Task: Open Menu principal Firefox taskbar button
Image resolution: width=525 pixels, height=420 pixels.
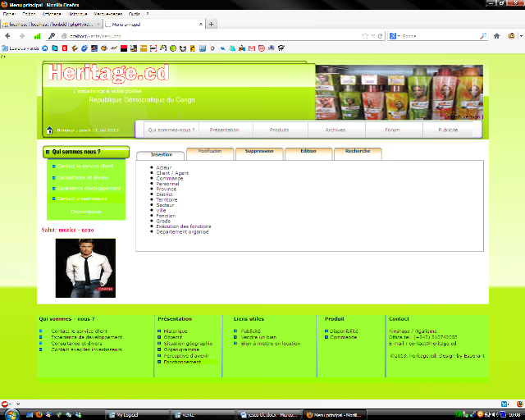Action: click(336, 414)
